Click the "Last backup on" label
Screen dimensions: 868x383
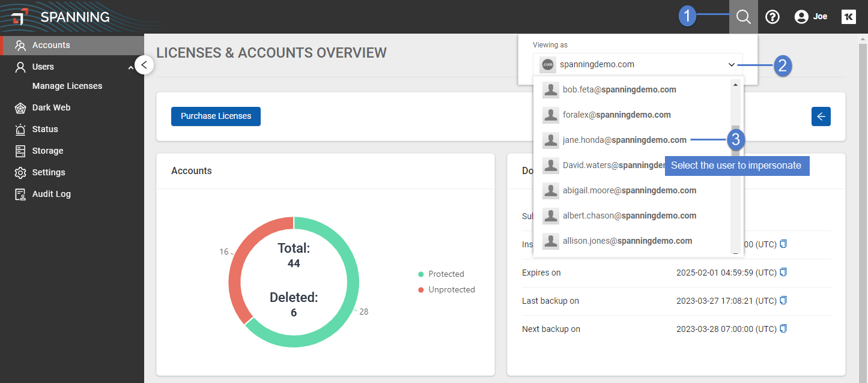[x=550, y=301]
